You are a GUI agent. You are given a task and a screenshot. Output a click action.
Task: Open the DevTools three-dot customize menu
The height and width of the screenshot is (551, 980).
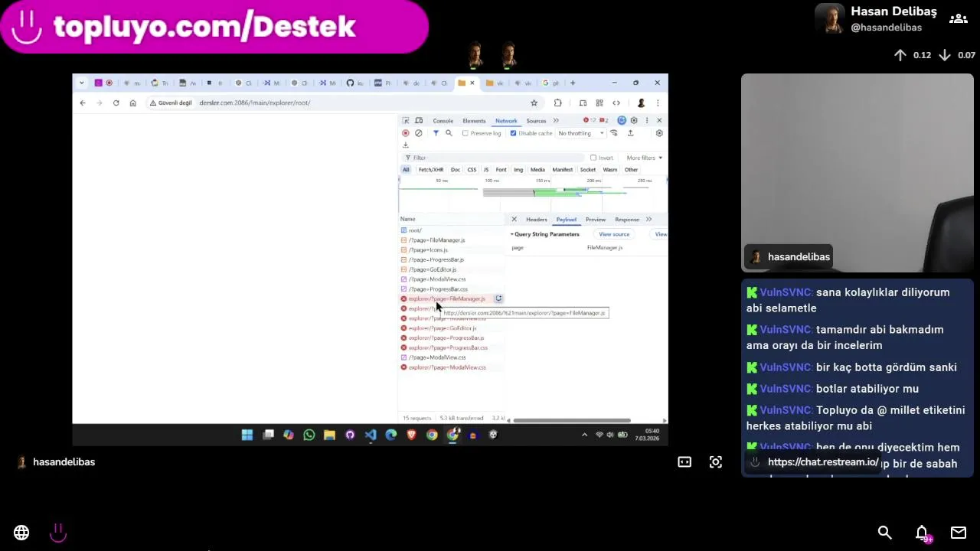(x=647, y=121)
